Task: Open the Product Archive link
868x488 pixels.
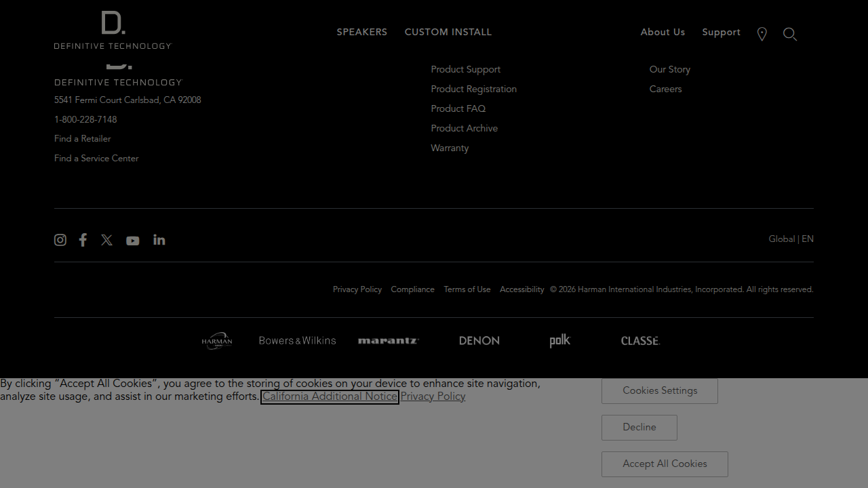Action: pyautogui.click(x=465, y=129)
